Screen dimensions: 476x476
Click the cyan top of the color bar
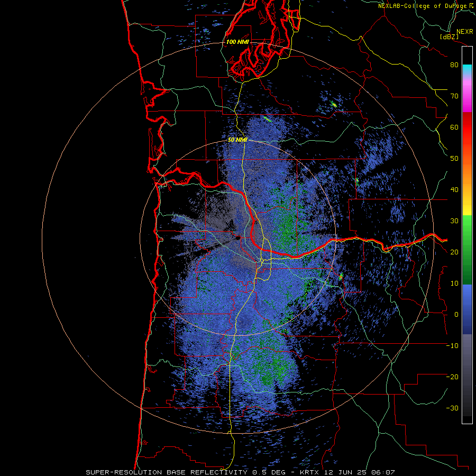467,68
